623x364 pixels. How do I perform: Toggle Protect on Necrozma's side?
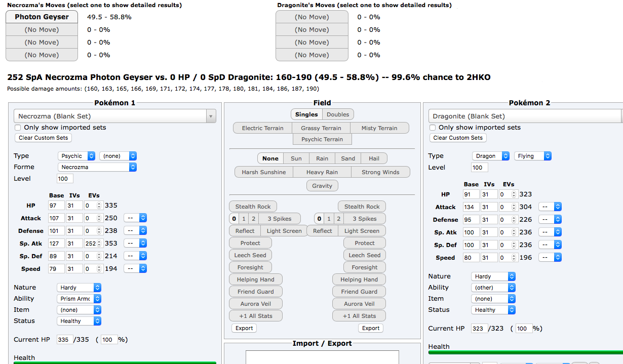click(x=250, y=243)
